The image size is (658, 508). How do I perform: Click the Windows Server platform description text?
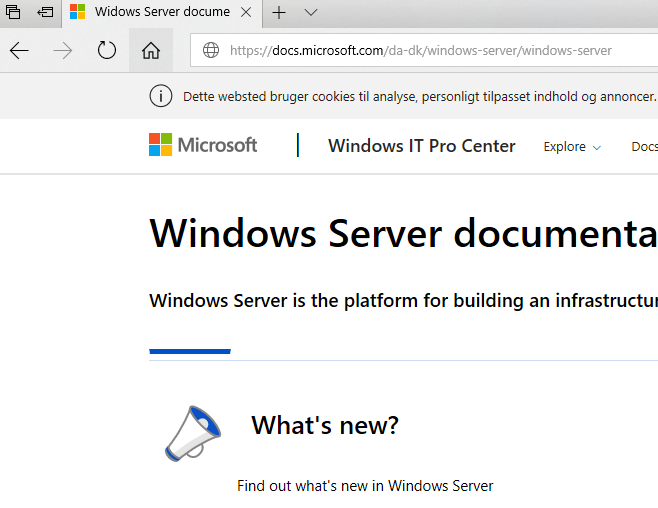tap(403, 300)
